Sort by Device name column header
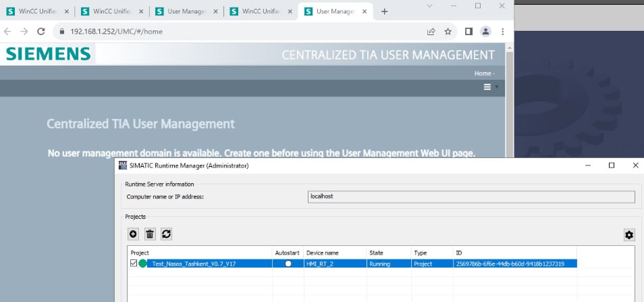The image size is (644, 302). point(335,253)
